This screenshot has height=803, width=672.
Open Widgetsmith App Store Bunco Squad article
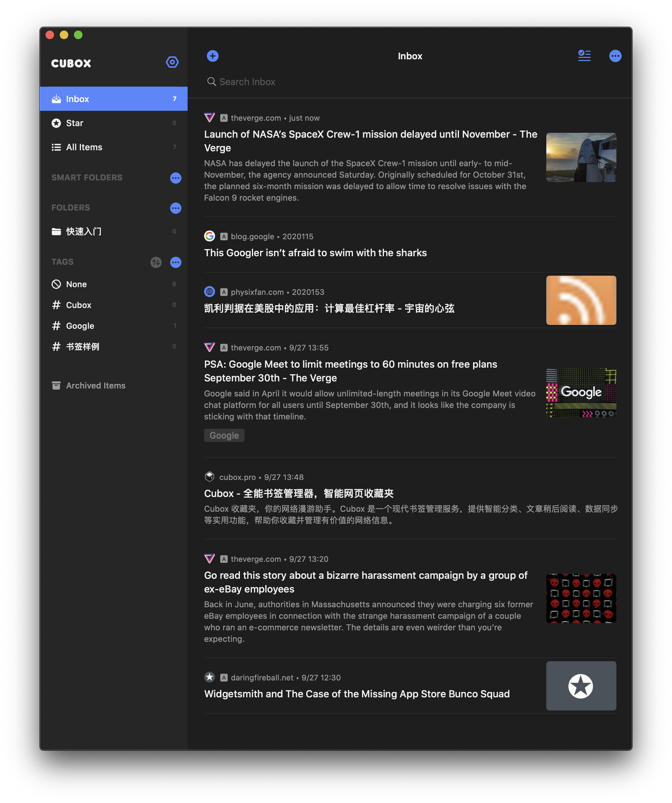coord(357,693)
